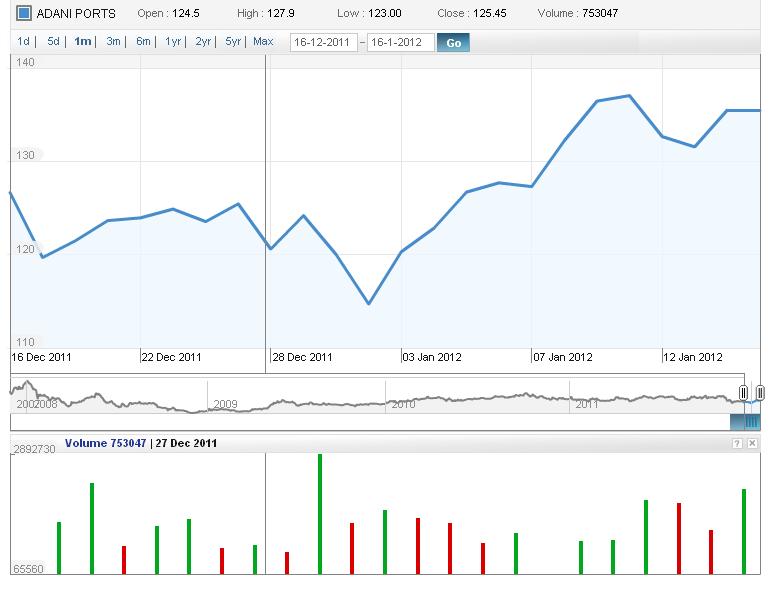Click the start date field 16-12-2011
Screen dimensions: 774x591
(323, 43)
